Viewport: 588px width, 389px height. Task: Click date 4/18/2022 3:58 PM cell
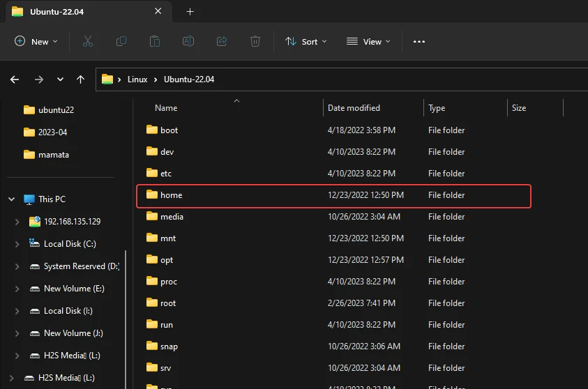coord(361,130)
